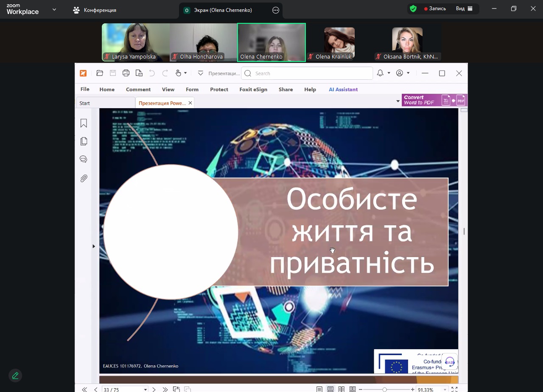Click the Open file folder icon
Viewport: 543px width, 392px height.
[x=100, y=73]
